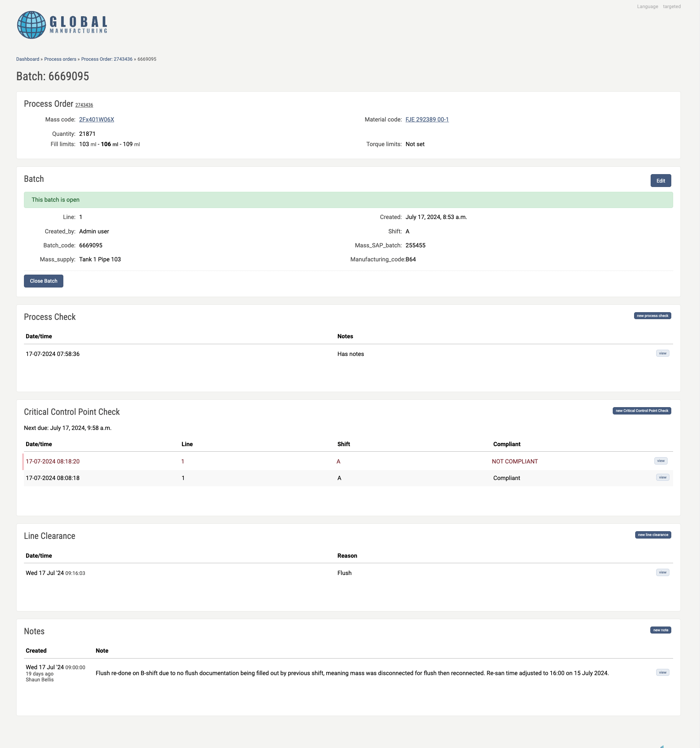Open process order number 2743436 link

click(x=84, y=105)
